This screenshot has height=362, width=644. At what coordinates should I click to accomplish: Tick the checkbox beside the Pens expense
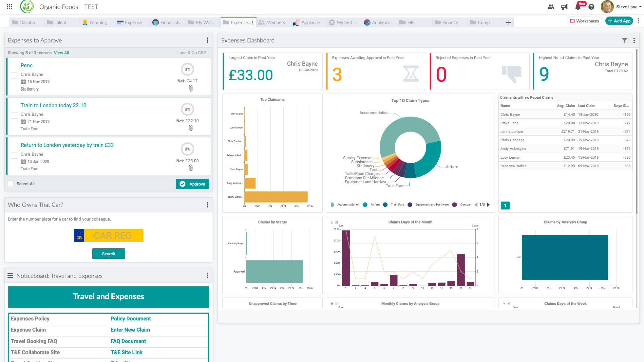coord(14,75)
